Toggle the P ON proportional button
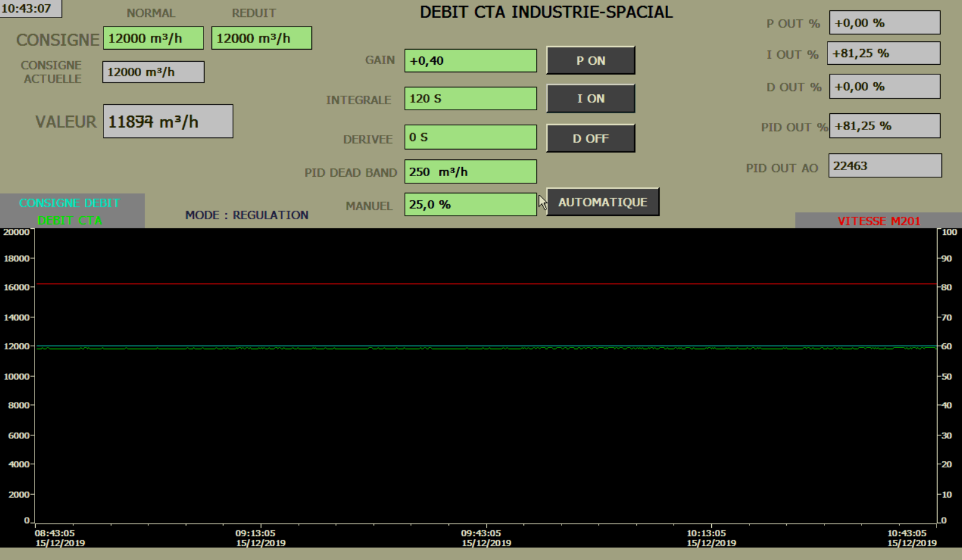Viewport: 962px width, 560px height. 591,61
